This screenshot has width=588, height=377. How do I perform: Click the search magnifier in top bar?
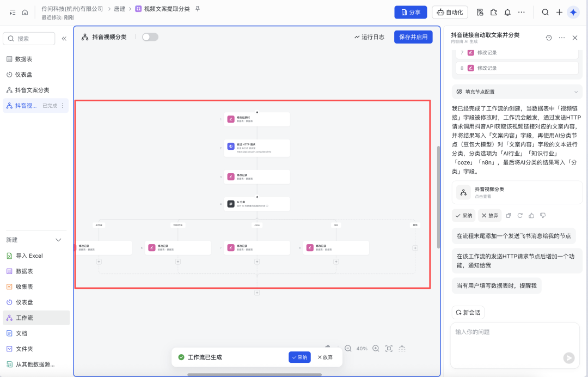pos(545,12)
